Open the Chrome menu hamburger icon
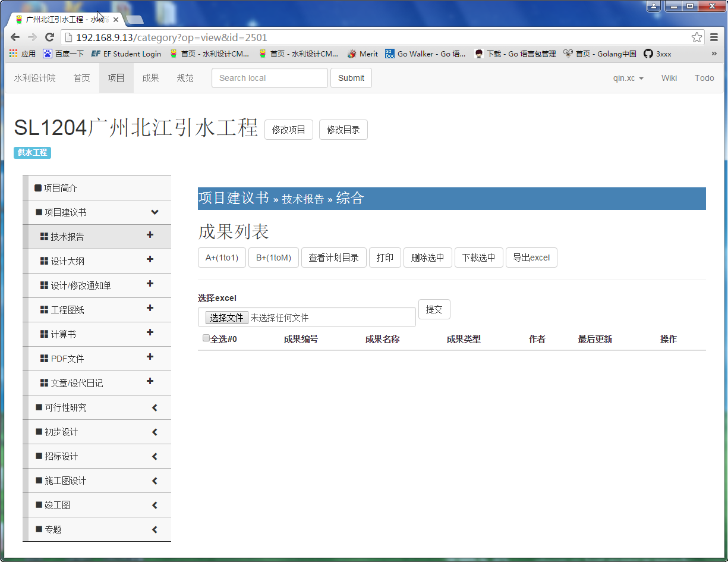The height and width of the screenshot is (562, 728). (714, 37)
